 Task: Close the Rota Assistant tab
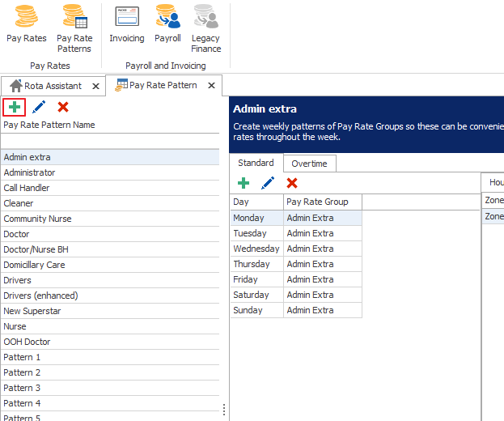pos(95,86)
